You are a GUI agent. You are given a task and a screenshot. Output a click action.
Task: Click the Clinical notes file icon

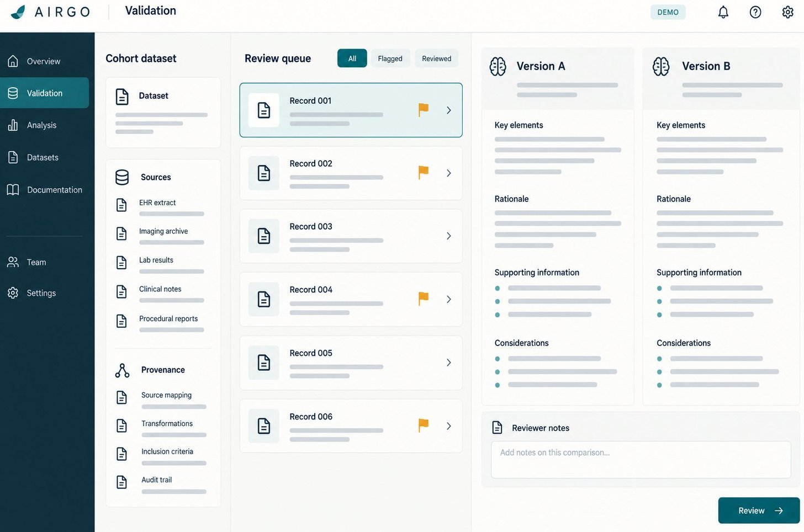[121, 291]
